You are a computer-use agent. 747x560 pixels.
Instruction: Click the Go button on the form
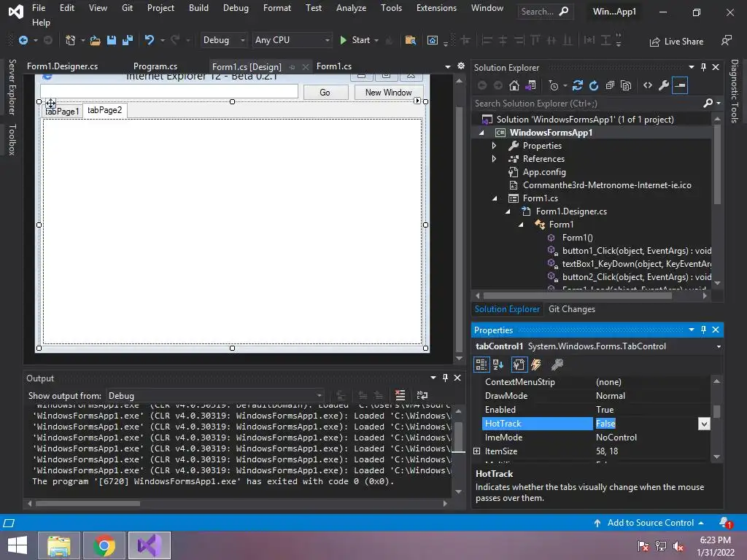[325, 93]
